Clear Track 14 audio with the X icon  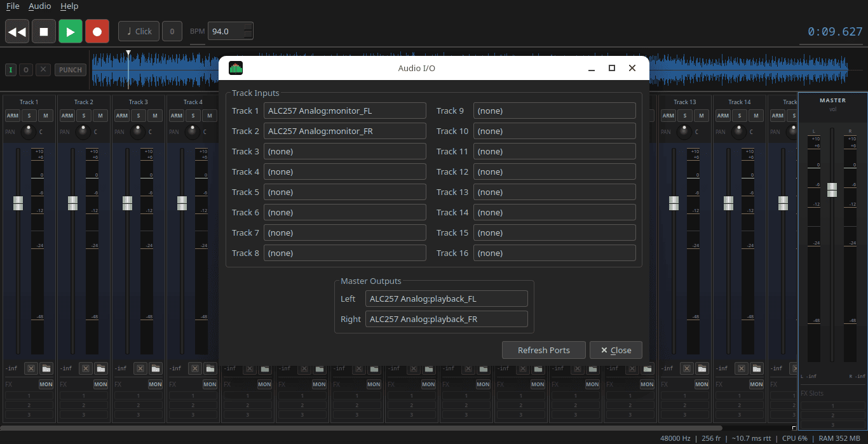(x=741, y=368)
